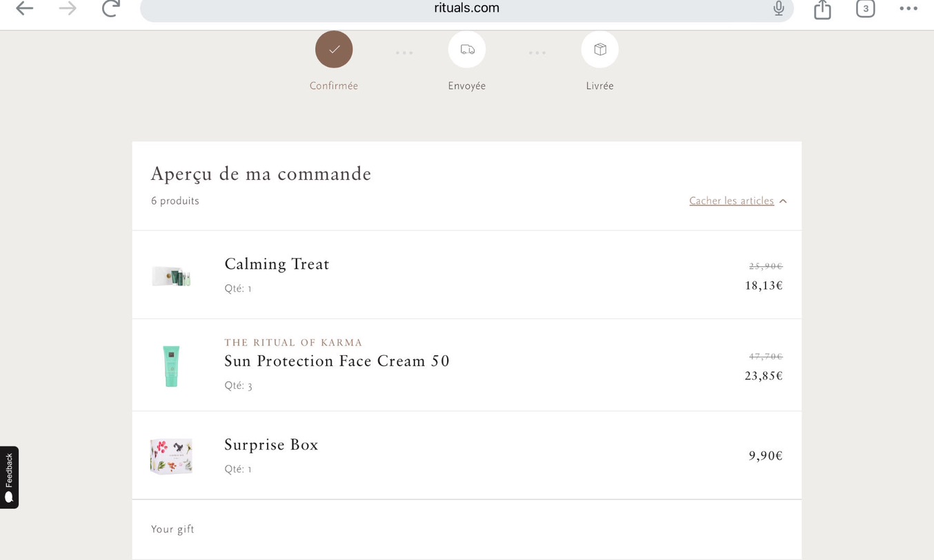
Task: Open the tab switcher showing 3 tabs
Action: tap(865, 8)
